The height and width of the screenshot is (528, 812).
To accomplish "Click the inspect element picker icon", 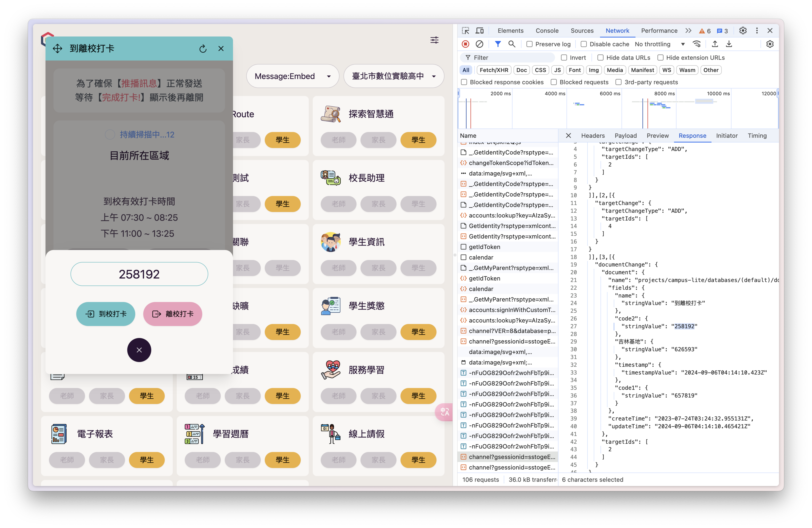I will tap(465, 31).
